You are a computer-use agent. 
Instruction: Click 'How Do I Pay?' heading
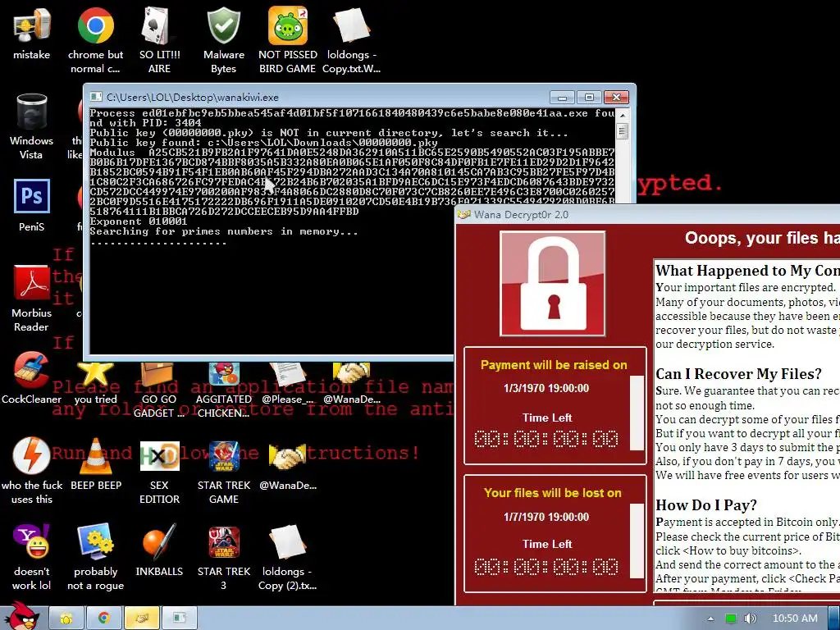pyautogui.click(x=706, y=505)
